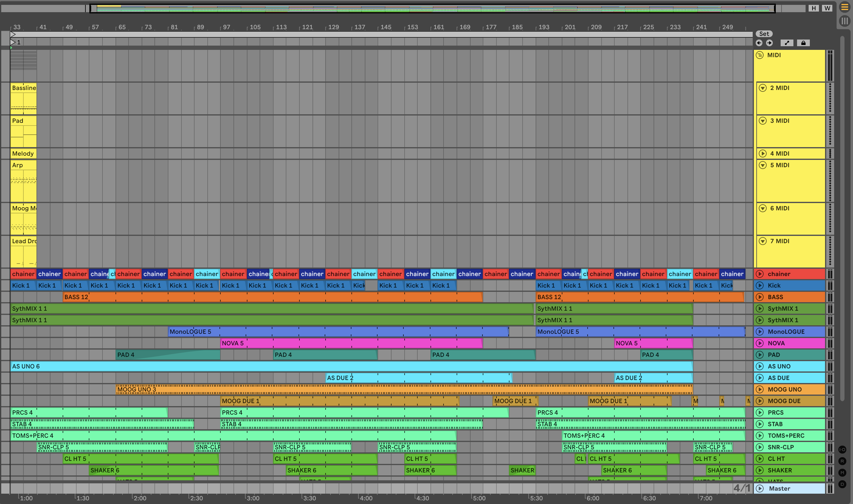
Task: Click the Lock Envelopes padlock icon
Action: [x=803, y=43]
